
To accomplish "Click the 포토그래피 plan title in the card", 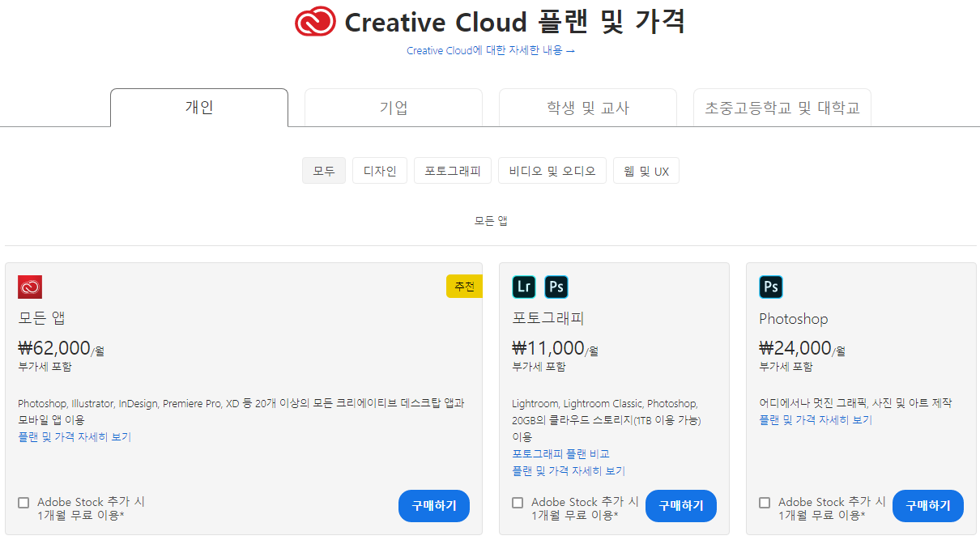I will coord(548,318).
